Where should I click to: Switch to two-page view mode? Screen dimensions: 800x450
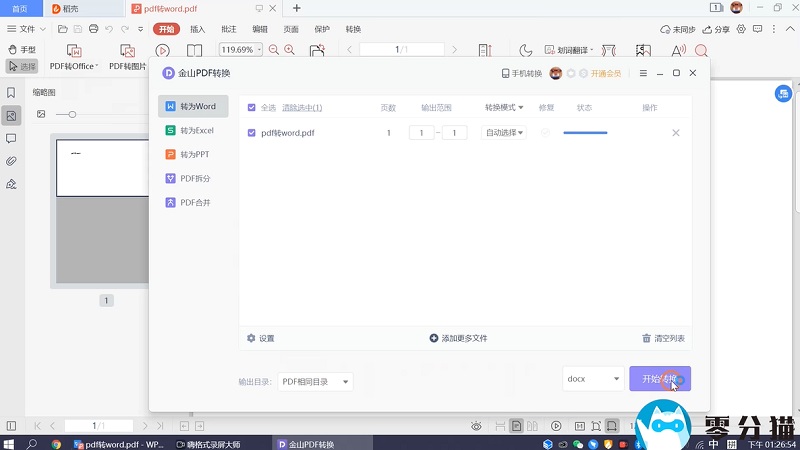532,426
